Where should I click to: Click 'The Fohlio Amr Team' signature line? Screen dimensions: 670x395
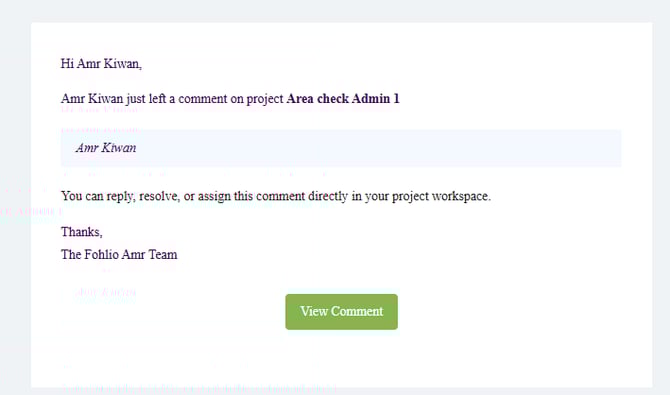click(x=119, y=255)
